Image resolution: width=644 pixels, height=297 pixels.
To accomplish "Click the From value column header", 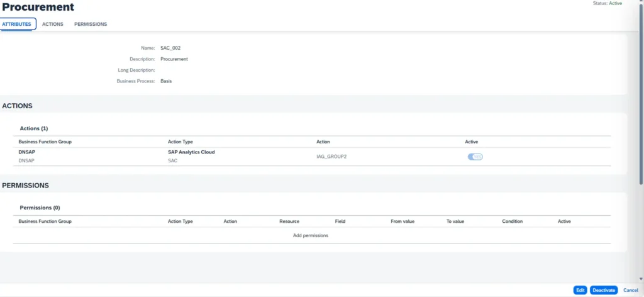I will [x=403, y=221].
